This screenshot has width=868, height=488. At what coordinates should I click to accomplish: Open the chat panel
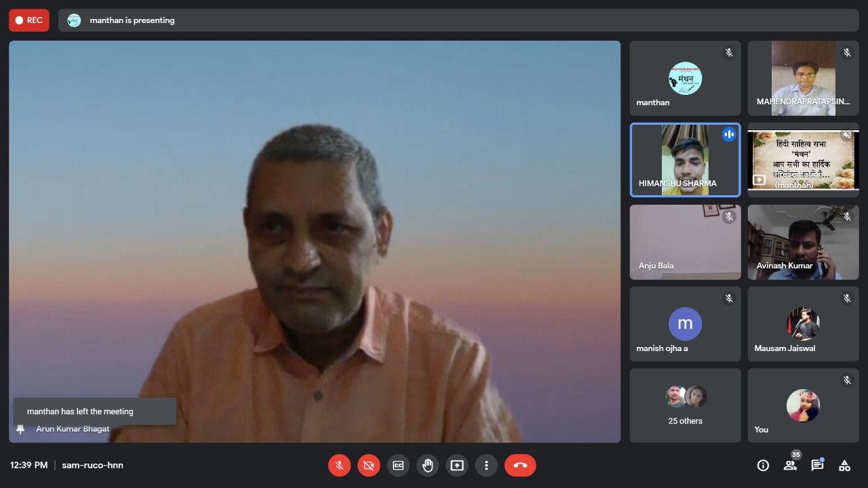point(817,466)
